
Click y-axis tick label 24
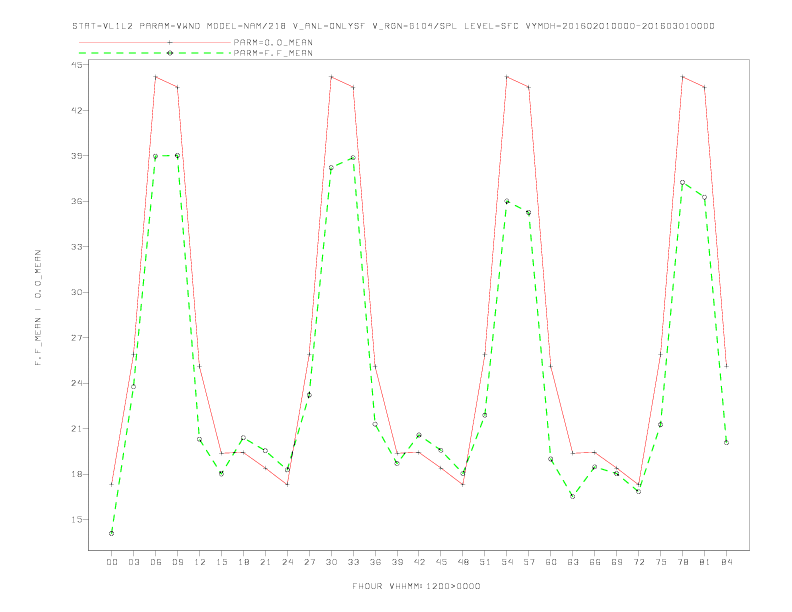[77, 383]
